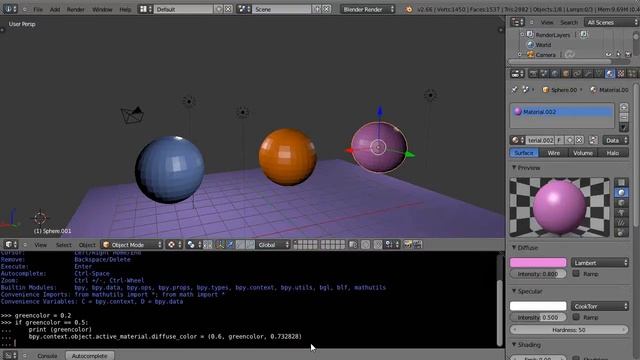Click proportional editing circle icon
The width and height of the screenshot is (640, 360).
365,244
